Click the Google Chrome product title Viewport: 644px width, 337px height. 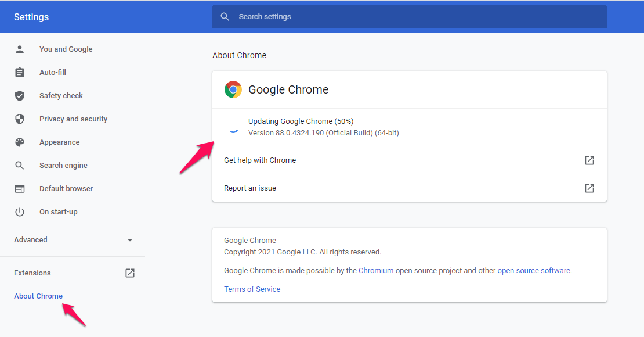click(288, 89)
